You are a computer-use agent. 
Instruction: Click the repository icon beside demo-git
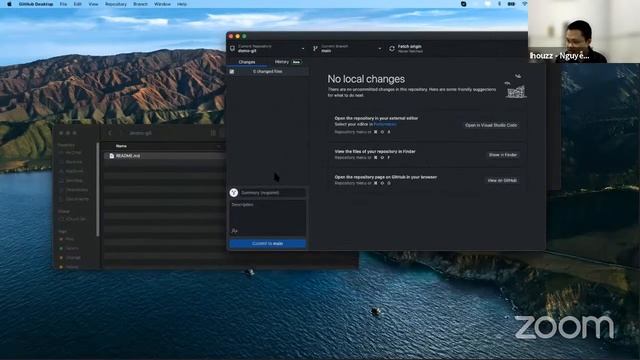[x=232, y=49]
